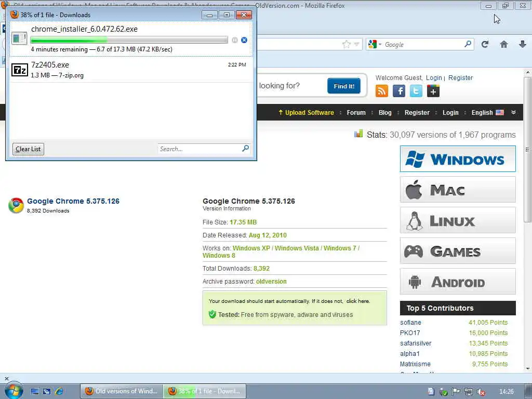Click the 'Aug 12, 2010' release date

click(x=268, y=235)
